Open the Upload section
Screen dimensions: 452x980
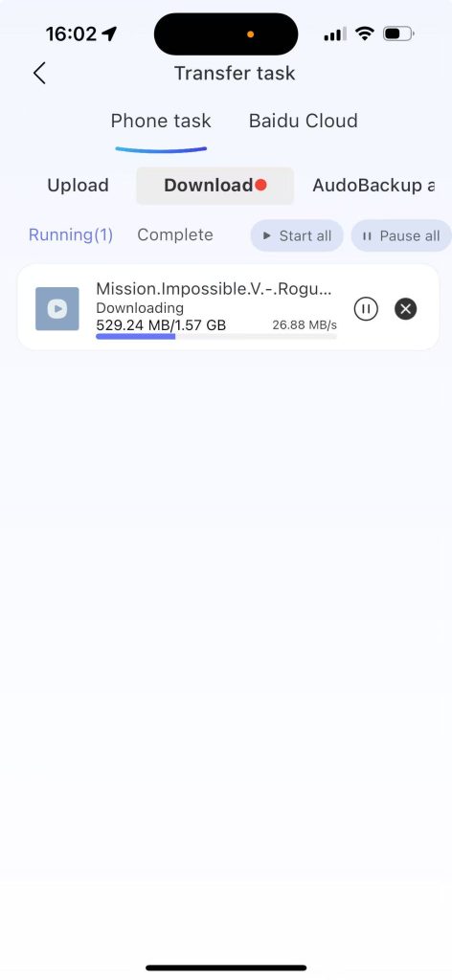pos(79,186)
